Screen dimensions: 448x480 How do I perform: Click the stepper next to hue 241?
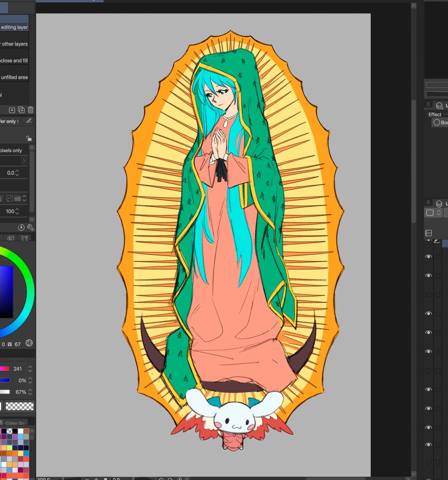[x=30, y=369]
